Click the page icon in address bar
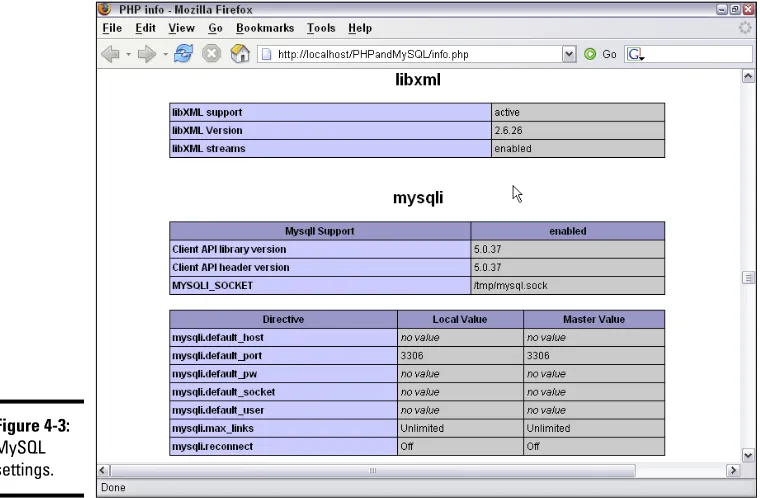 (266, 54)
